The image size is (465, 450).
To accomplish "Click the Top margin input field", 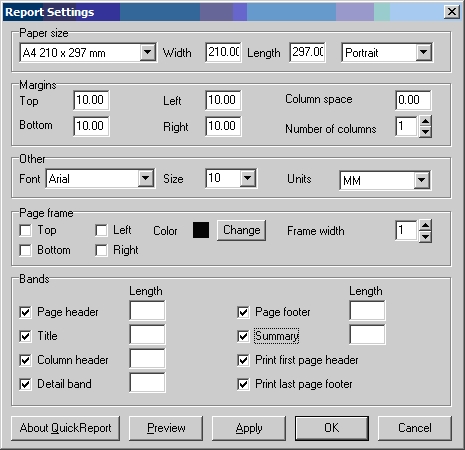I will (x=91, y=100).
